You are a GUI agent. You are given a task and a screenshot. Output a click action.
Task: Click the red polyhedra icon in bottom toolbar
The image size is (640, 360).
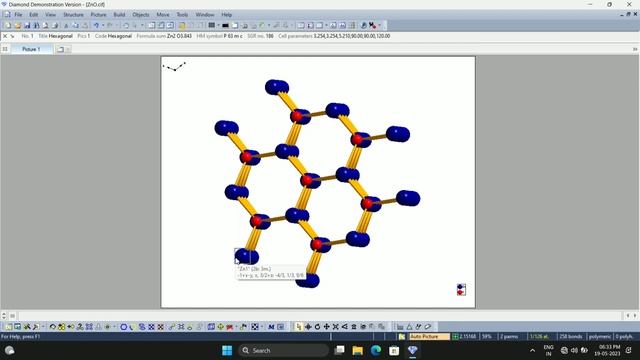click(x=230, y=327)
